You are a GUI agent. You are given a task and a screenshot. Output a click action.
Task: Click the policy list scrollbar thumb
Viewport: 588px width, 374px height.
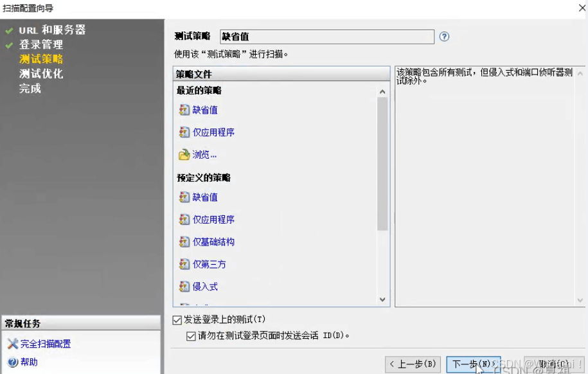click(382, 164)
